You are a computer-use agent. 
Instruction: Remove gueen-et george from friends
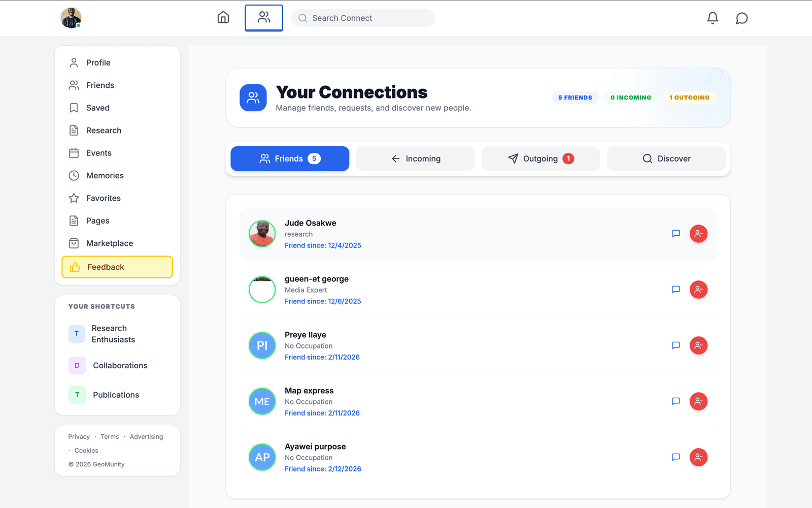pos(698,290)
